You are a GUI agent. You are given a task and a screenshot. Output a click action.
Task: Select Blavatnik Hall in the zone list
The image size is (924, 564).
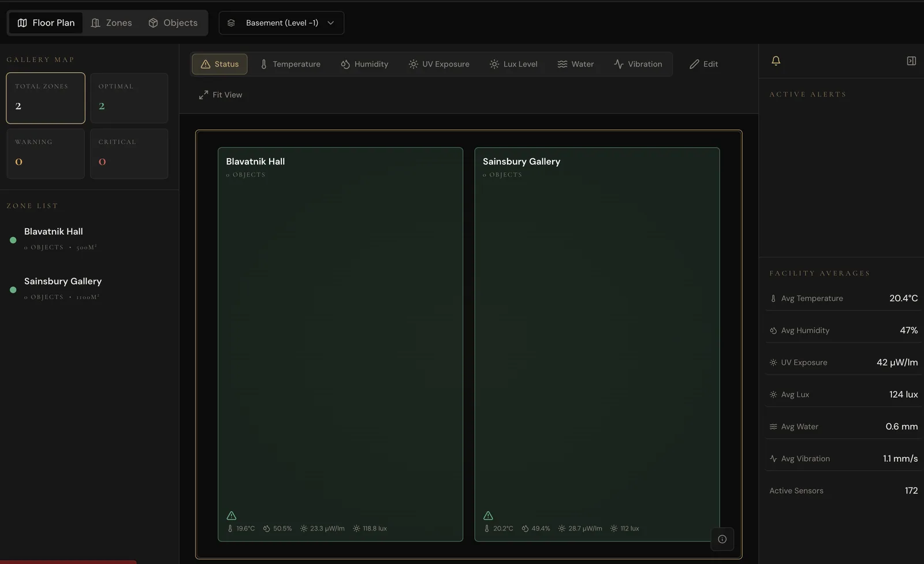click(89, 238)
